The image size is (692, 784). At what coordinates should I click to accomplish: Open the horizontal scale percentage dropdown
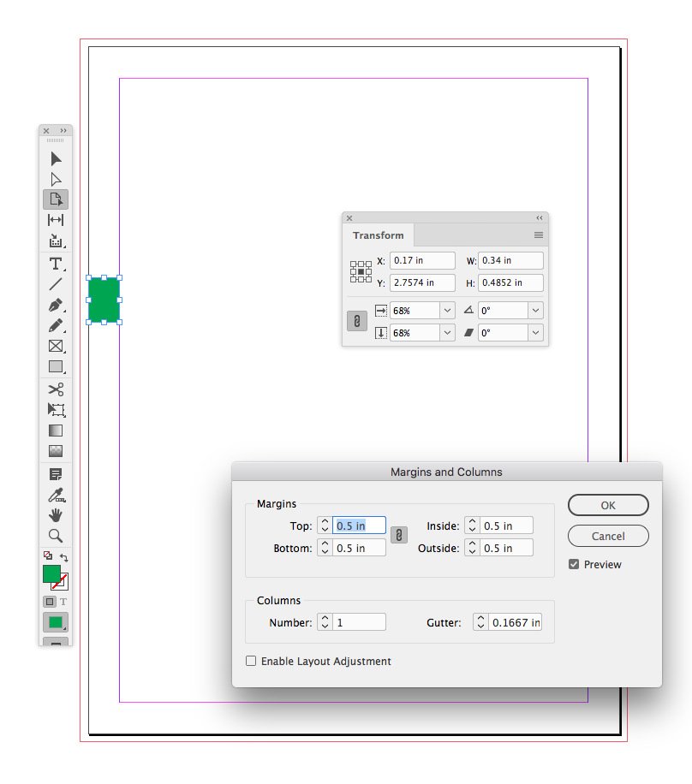pyautogui.click(x=447, y=310)
